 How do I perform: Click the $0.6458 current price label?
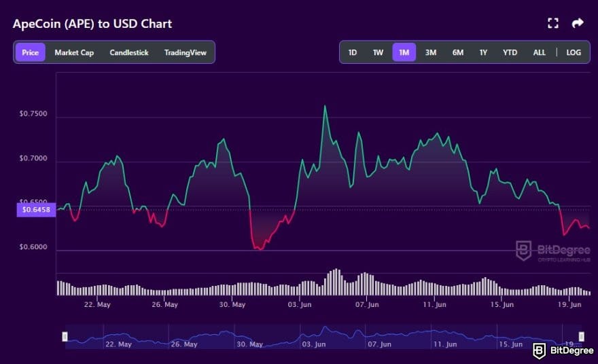pos(36,210)
